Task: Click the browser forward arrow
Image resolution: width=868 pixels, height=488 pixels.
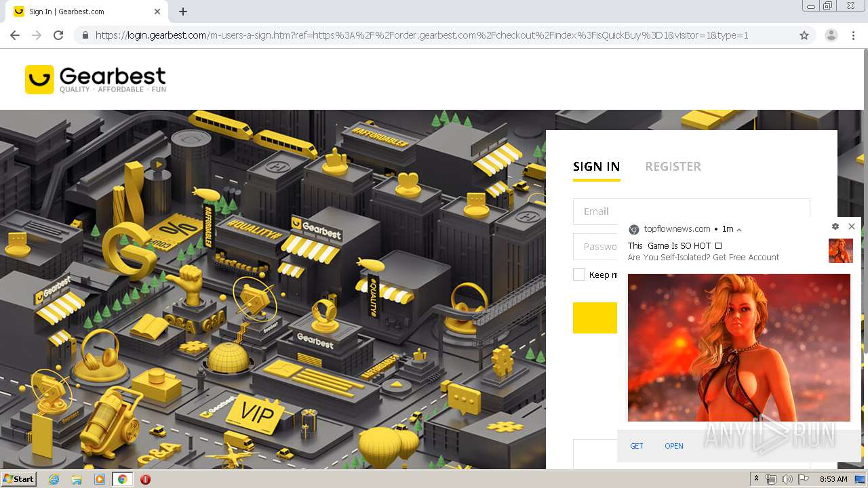Action: [x=37, y=35]
